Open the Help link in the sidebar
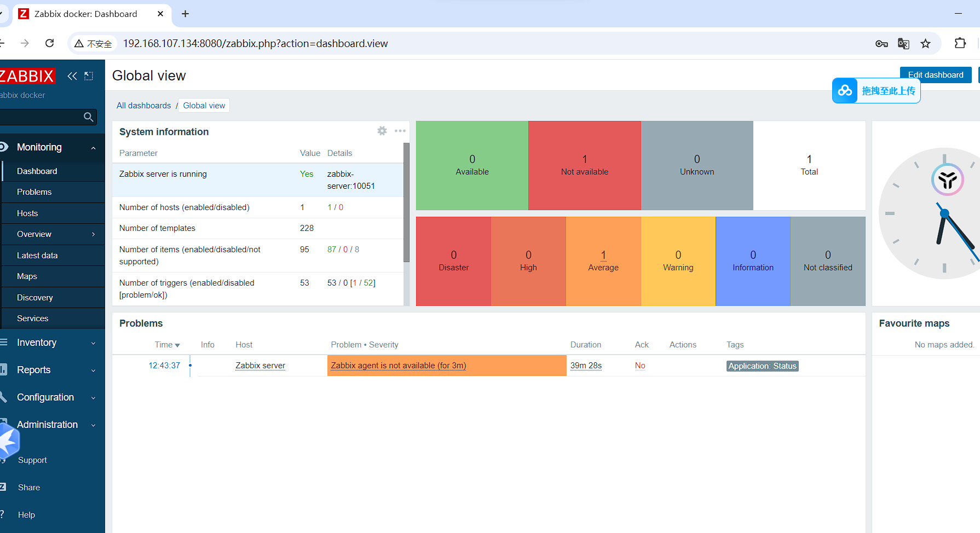This screenshot has height=533, width=980. click(x=26, y=515)
